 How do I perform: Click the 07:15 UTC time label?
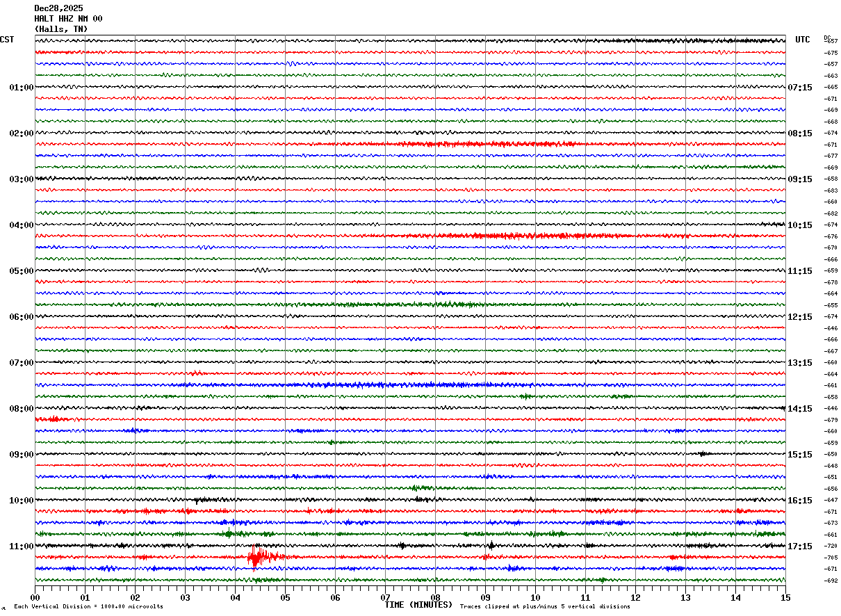tap(800, 88)
